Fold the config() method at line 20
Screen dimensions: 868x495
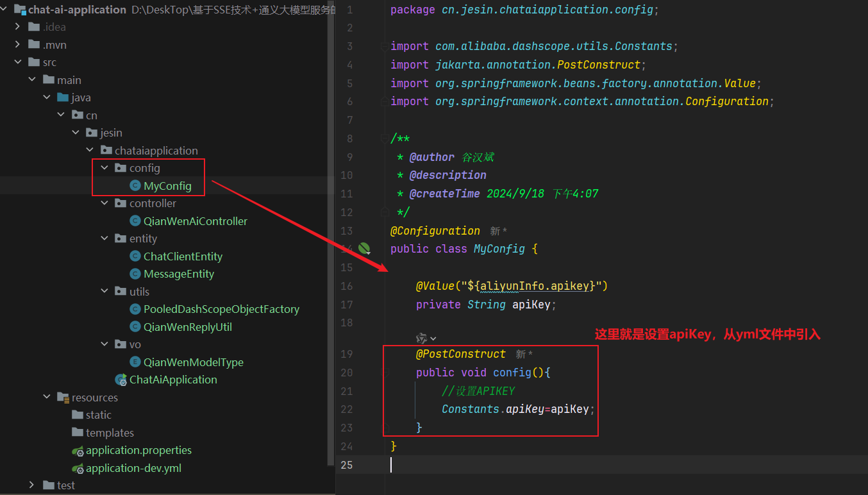(x=386, y=373)
